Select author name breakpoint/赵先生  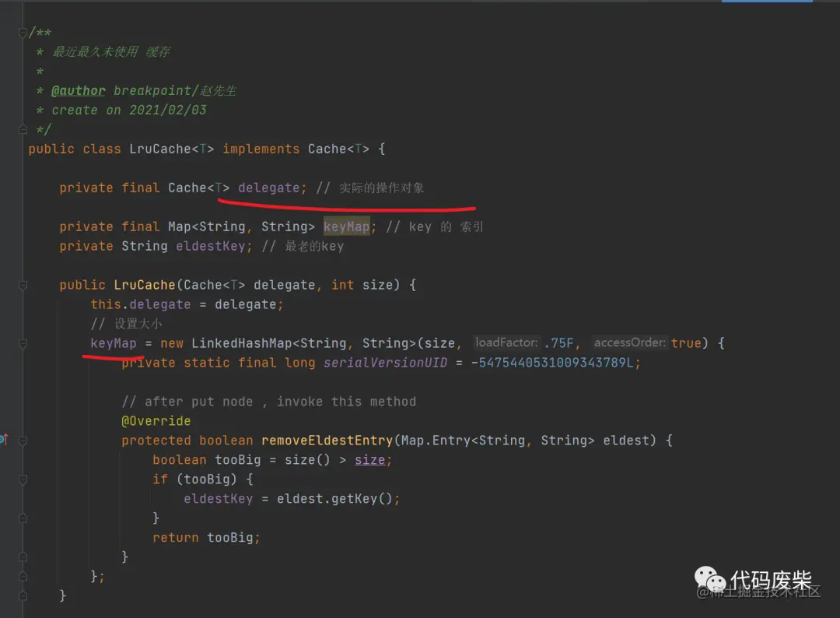(x=175, y=90)
